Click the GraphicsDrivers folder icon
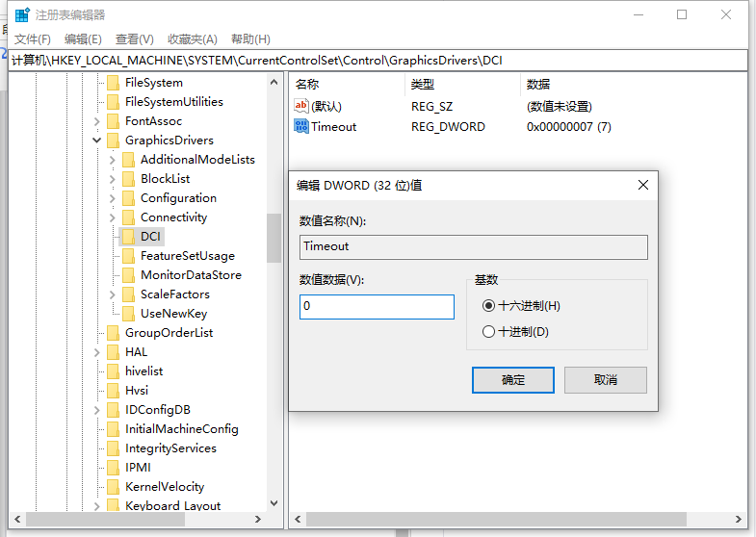 (113, 141)
